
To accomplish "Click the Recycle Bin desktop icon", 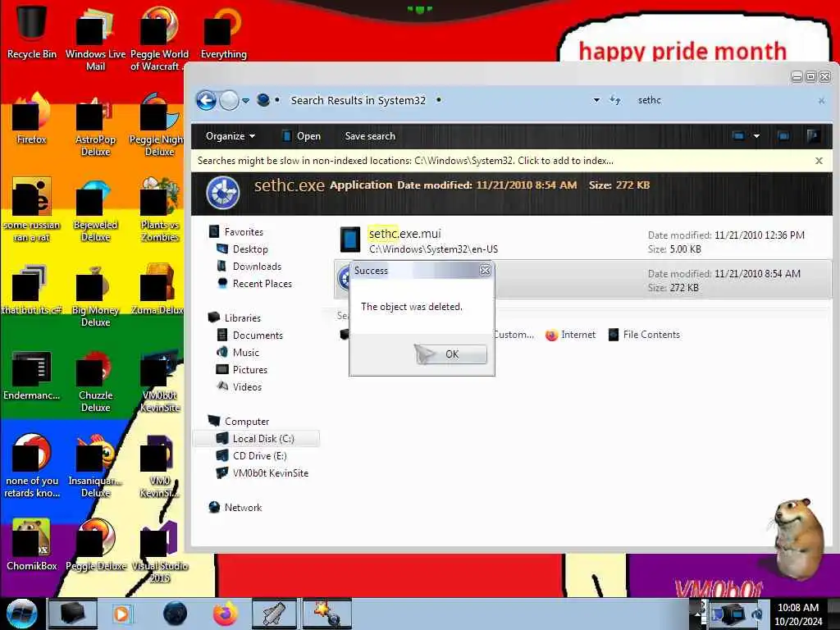I will tap(32, 32).
